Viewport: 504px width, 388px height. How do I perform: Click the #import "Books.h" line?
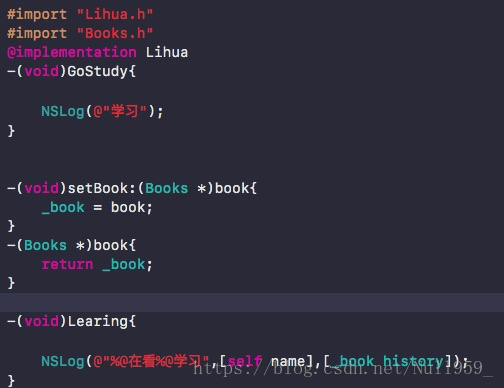click(x=80, y=33)
